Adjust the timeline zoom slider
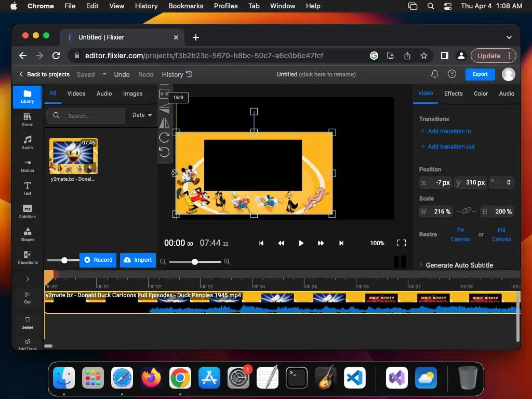The height and width of the screenshot is (399, 532). [x=195, y=262]
